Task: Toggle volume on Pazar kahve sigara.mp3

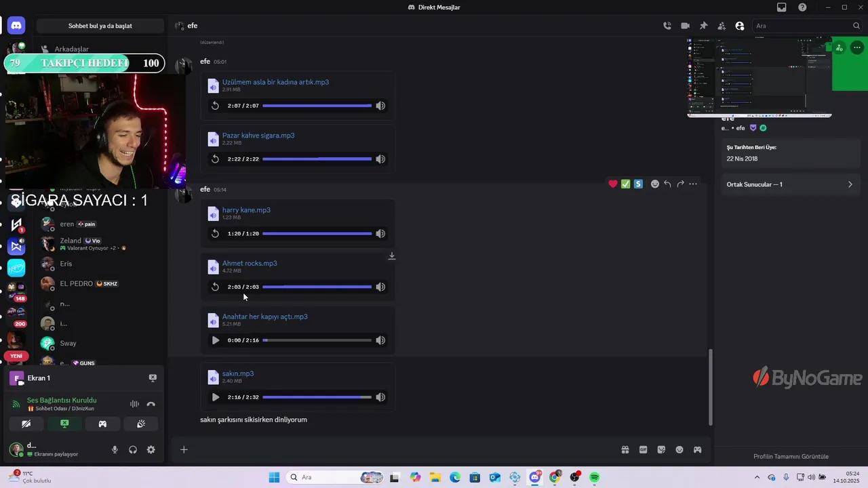Action: coord(380,159)
